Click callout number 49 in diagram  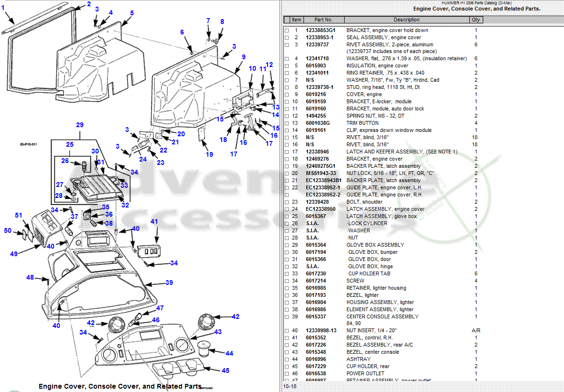(14, 254)
